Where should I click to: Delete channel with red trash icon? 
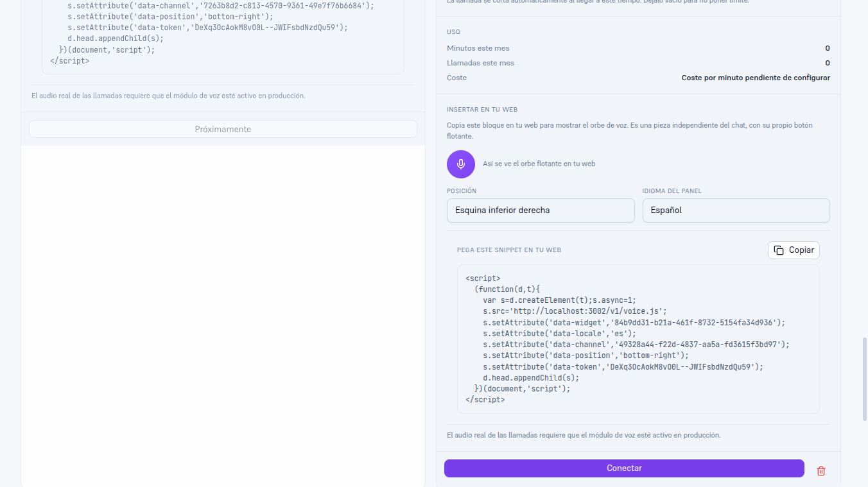point(820,471)
